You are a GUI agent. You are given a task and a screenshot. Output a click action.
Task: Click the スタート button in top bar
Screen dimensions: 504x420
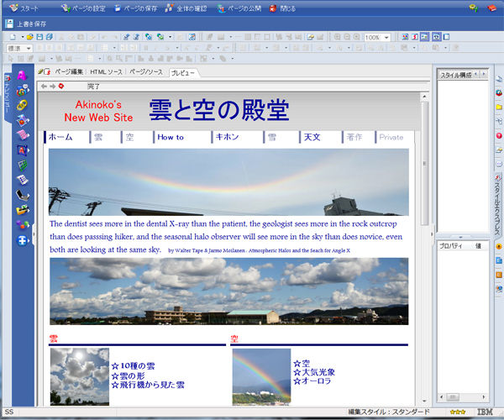pos(24,8)
